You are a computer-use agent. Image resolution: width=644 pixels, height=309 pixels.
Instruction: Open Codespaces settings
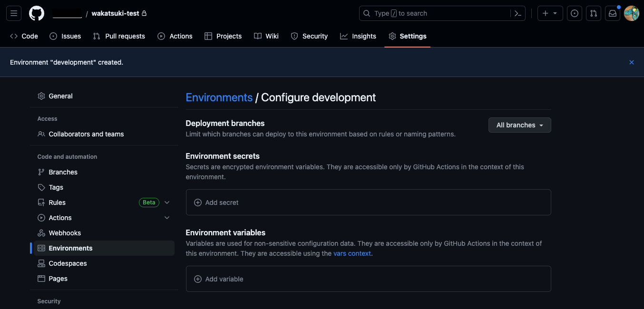pos(68,263)
